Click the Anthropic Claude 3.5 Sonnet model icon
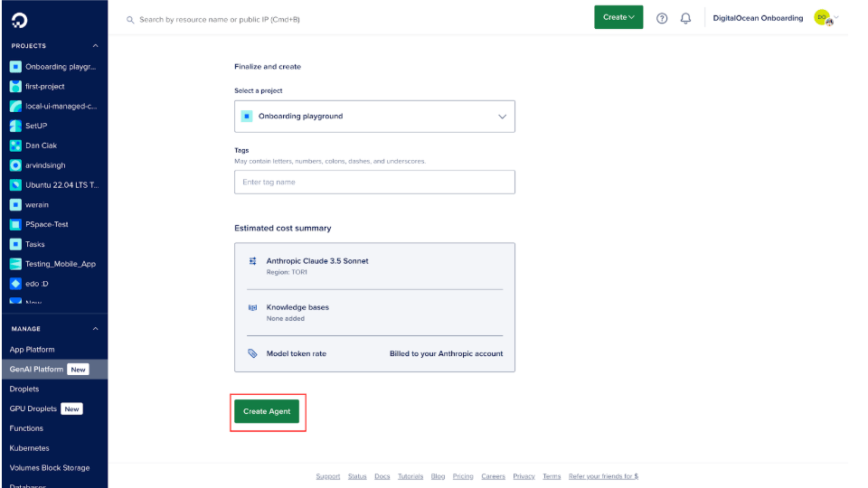The width and height of the screenshot is (868, 488). tap(252, 261)
